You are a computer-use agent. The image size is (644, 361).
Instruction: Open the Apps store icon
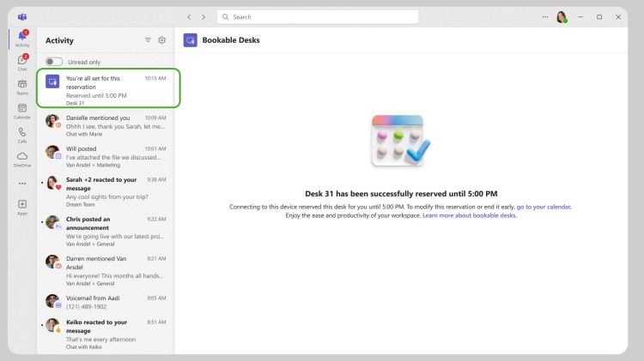[x=22, y=208]
